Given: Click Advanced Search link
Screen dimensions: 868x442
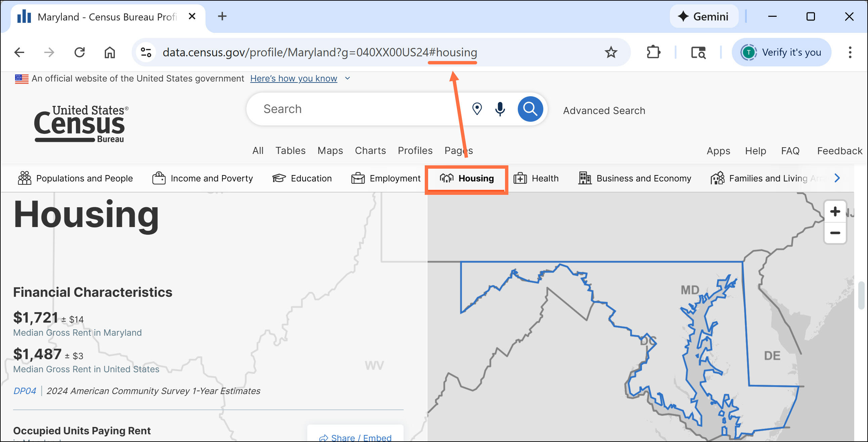Looking at the screenshot, I should [x=604, y=111].
